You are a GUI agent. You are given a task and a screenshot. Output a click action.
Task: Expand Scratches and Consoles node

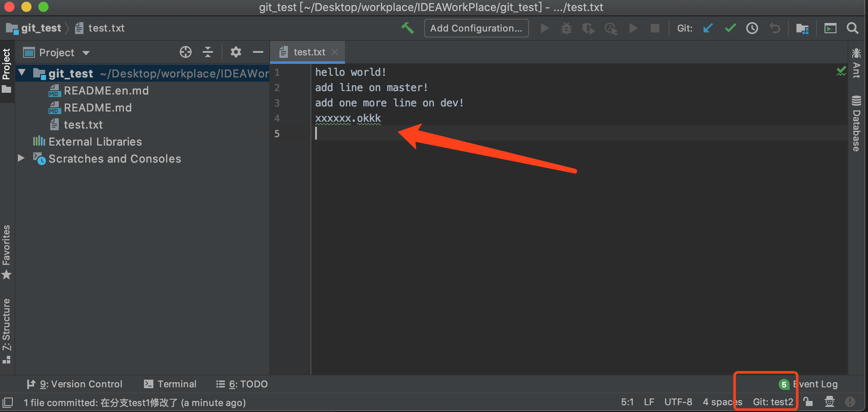[x=21, y=158]
